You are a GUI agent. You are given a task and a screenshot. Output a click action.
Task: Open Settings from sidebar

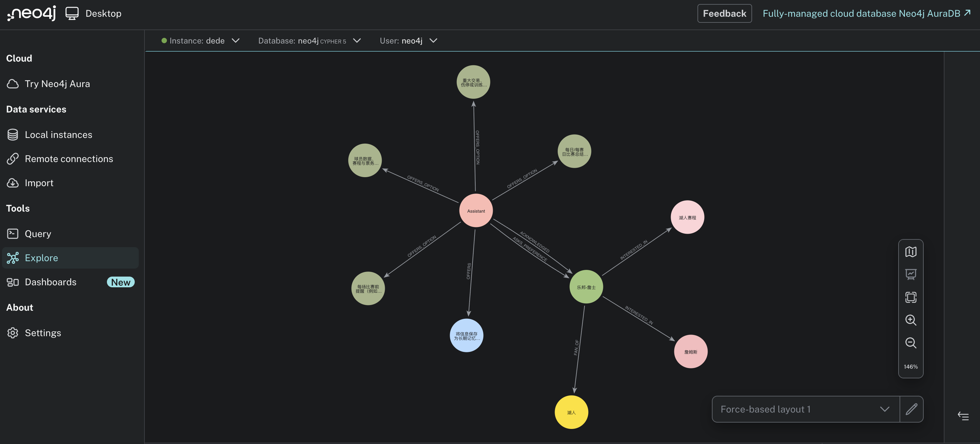click(x=43, y=332)
